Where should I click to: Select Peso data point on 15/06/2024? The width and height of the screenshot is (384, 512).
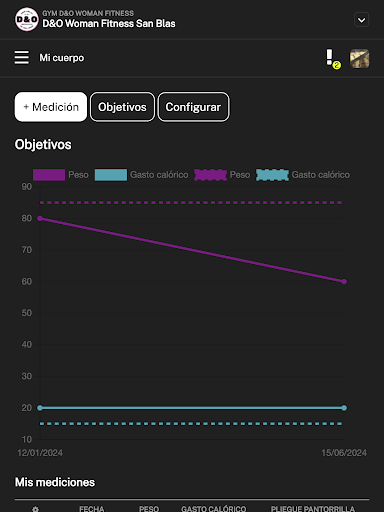tap(344, 282)
